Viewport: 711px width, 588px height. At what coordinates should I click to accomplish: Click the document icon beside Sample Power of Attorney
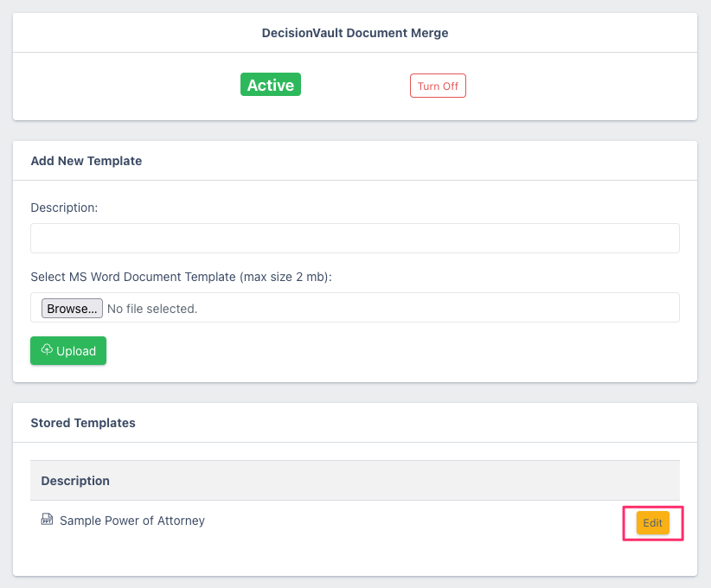point(47,519)
